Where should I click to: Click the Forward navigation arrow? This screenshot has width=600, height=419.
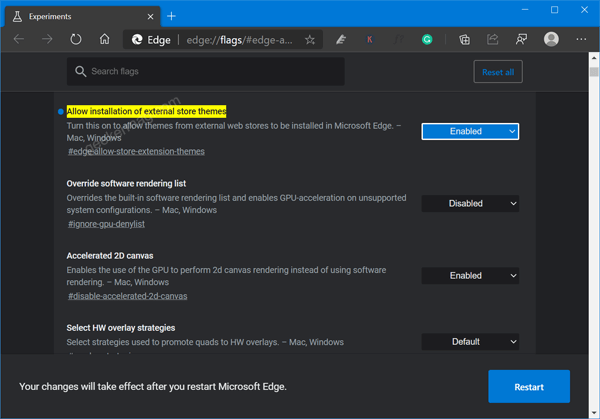point(47,39)
